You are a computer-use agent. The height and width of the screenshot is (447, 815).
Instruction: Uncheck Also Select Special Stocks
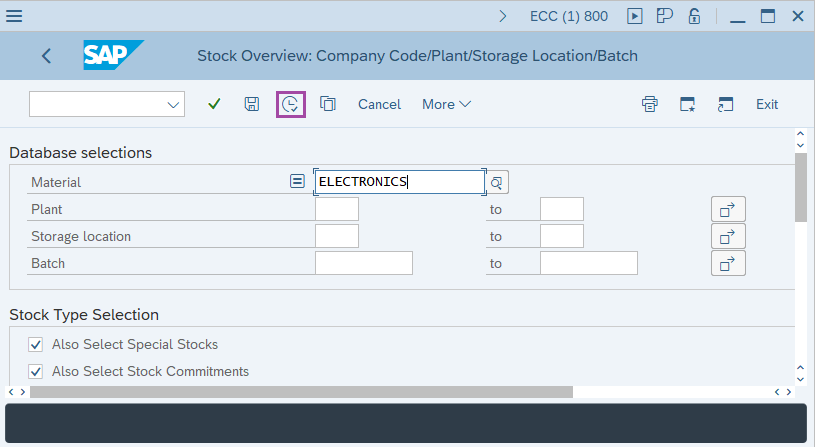click(36, 345)
